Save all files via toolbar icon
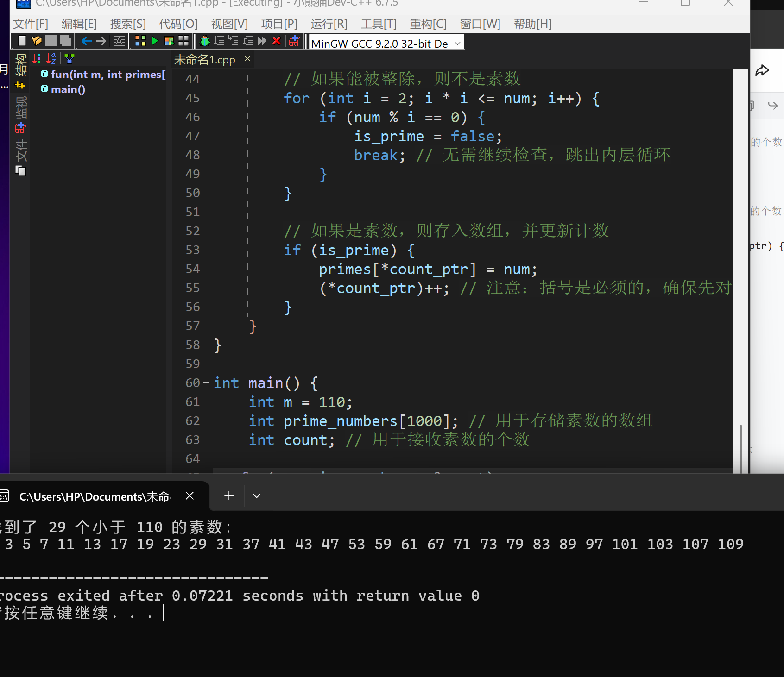The height and width of the screenshot is (677, 784). coord(65,41)
